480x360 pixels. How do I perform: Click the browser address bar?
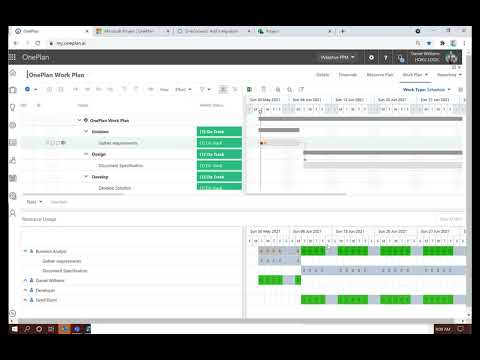230,43
